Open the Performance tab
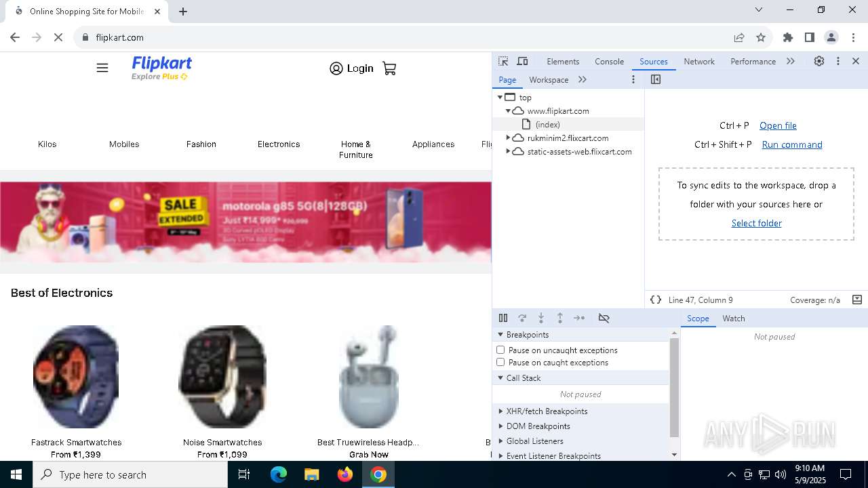Viewport: 868px width, 488px height. (753, 61)
